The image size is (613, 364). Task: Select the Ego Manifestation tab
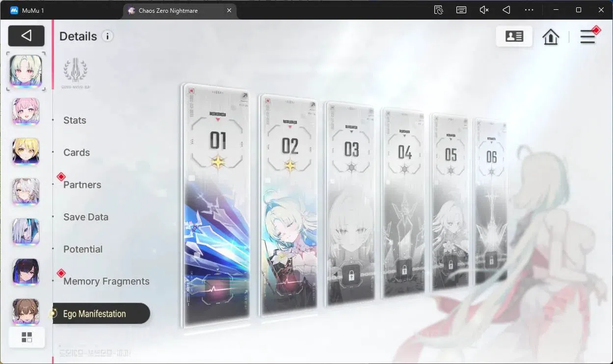[x=101, y=313]
